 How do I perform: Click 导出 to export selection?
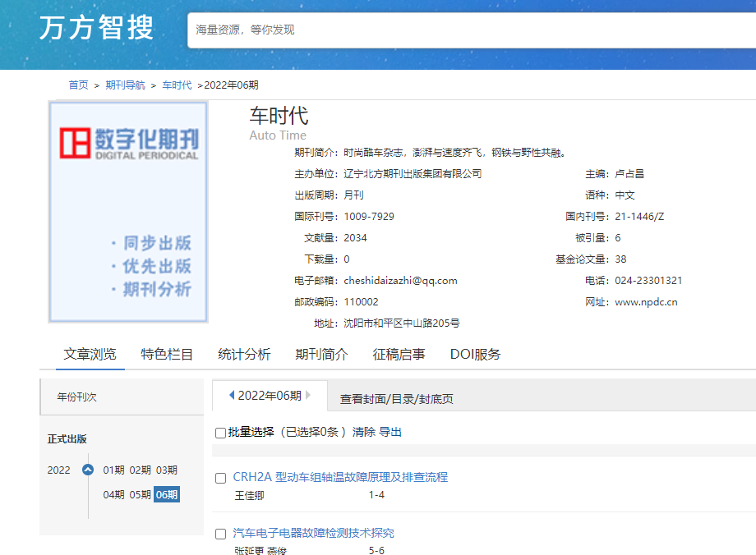390,432
